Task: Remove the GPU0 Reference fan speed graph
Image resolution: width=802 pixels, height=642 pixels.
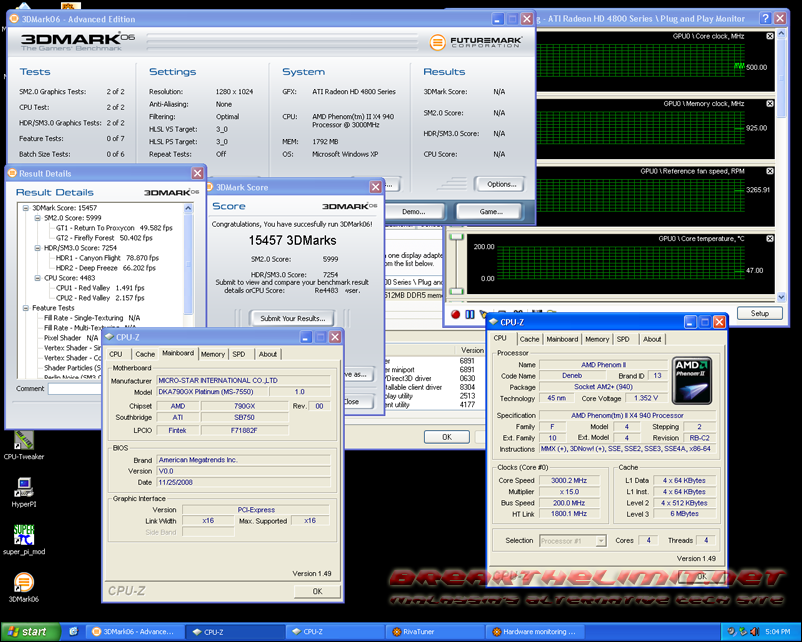Action: click(770, 171)
